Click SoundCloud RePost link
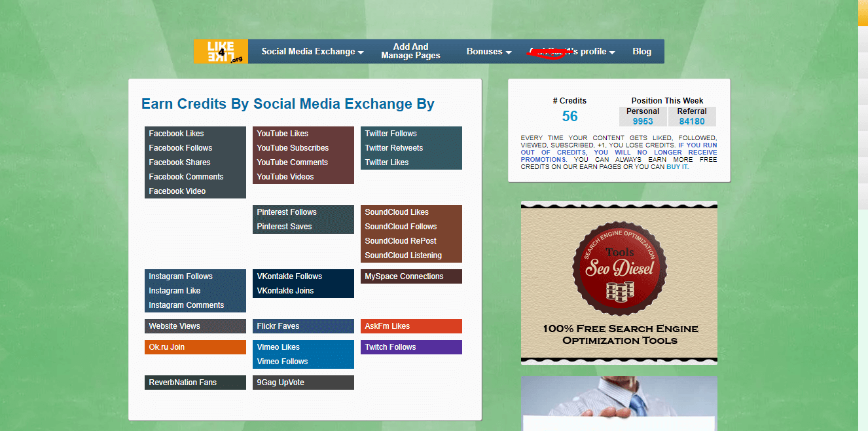 click(400, 241)
